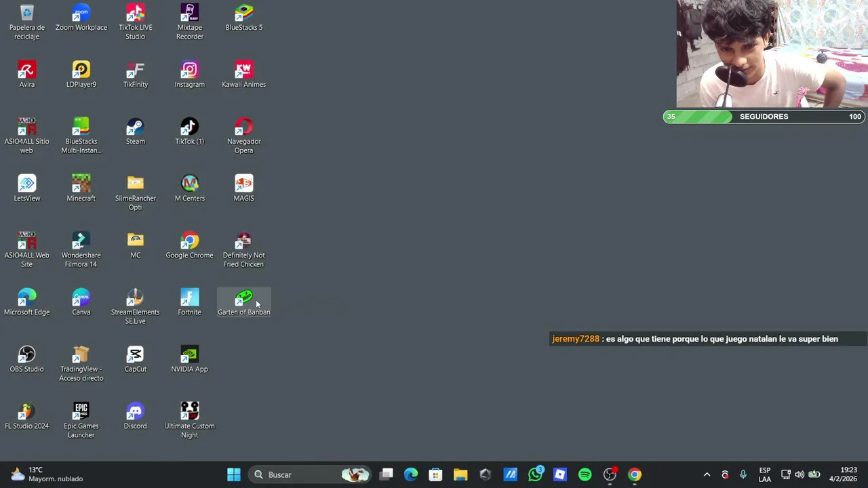Click the LetsView desktop icon
Image resolution: width=868 pixels, height=488 pixels.
point(27,188)
